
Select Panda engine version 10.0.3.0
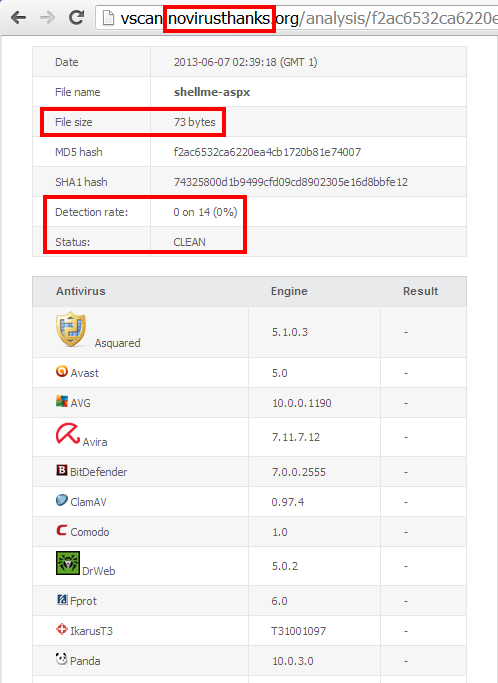click(293, 661)
